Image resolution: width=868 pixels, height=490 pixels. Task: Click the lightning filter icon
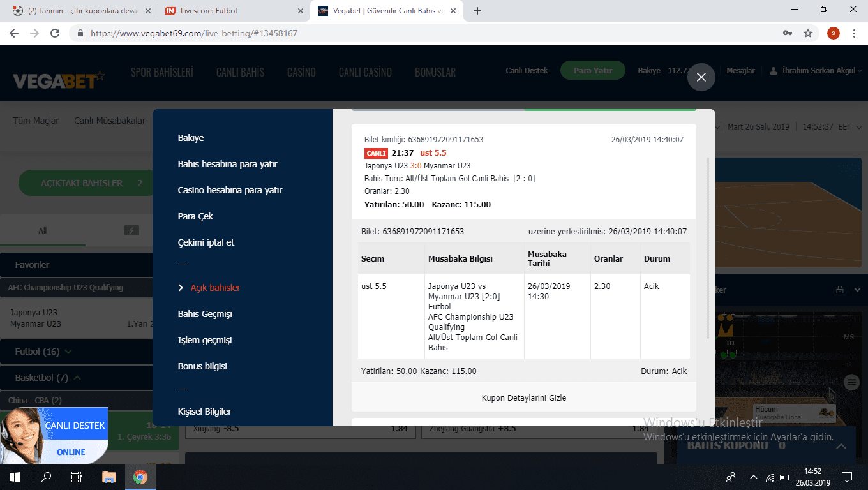(131, 230)
